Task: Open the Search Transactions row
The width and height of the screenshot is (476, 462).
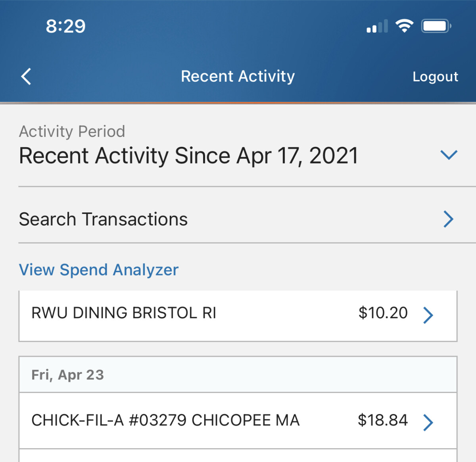Action: 104,219
